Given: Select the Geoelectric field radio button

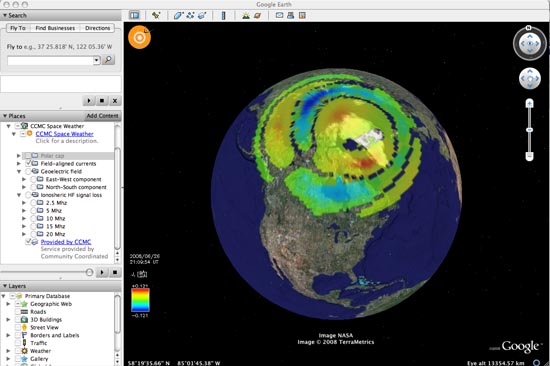Looking at the screenshot, I should coord(28,172).
